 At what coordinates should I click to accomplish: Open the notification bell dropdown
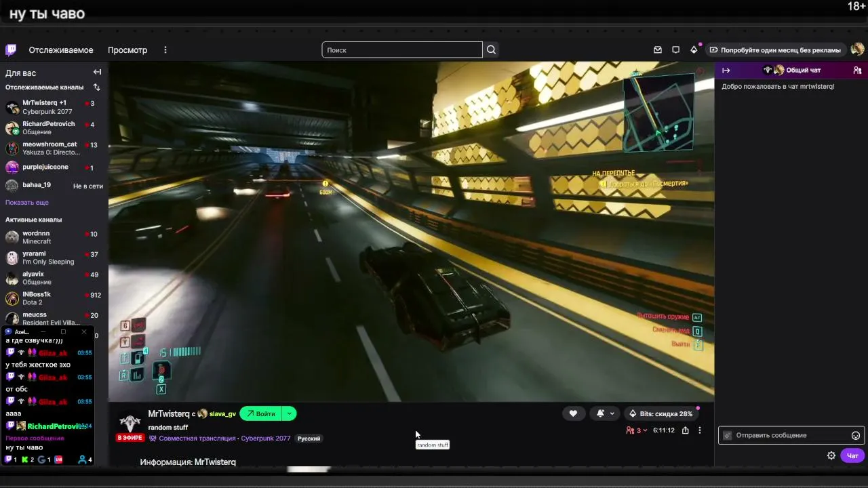click(604, 413)
